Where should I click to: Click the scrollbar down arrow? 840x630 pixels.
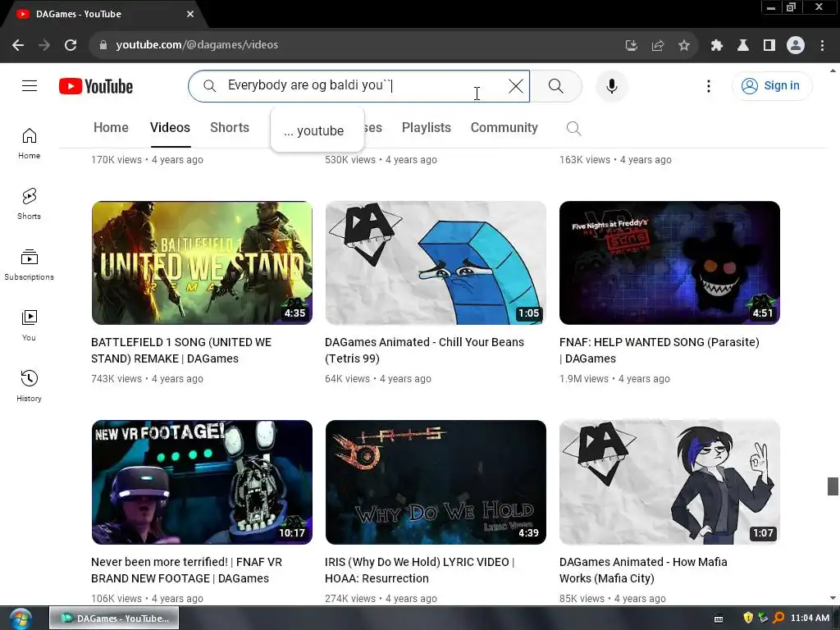pyautogui.click(x=833, y=598)
